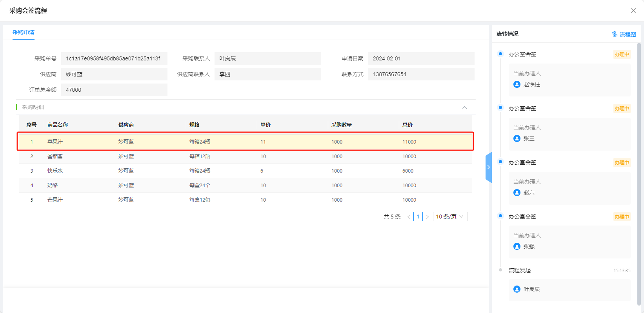Click the 商品名称 column header
The height and width of the screenshot is (313, 644).
click(x=58, y=125)
